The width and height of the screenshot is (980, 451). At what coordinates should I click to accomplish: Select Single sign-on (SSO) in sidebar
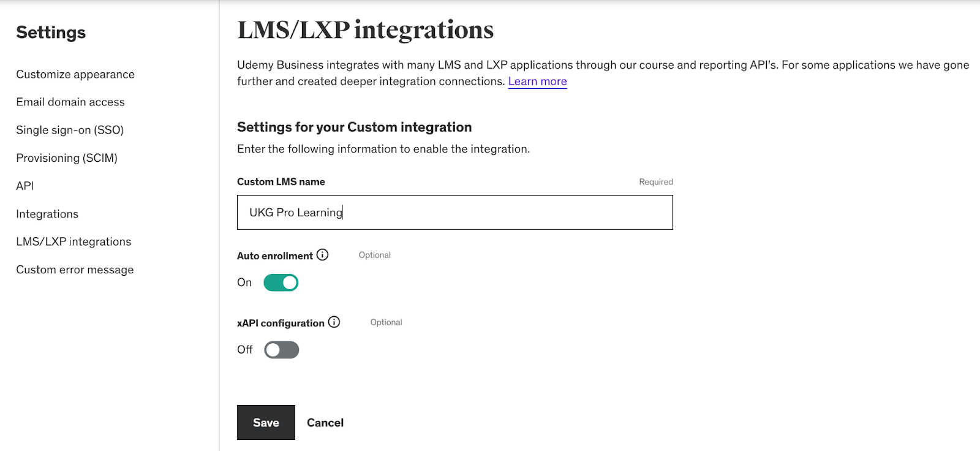point(70,130)
